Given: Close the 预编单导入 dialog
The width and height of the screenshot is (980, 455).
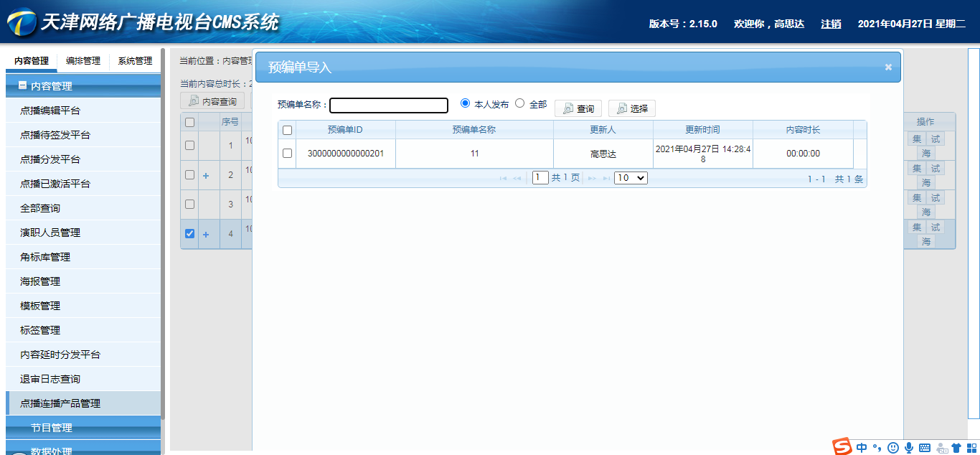Looking at the screenshot, I should (888, 67).
